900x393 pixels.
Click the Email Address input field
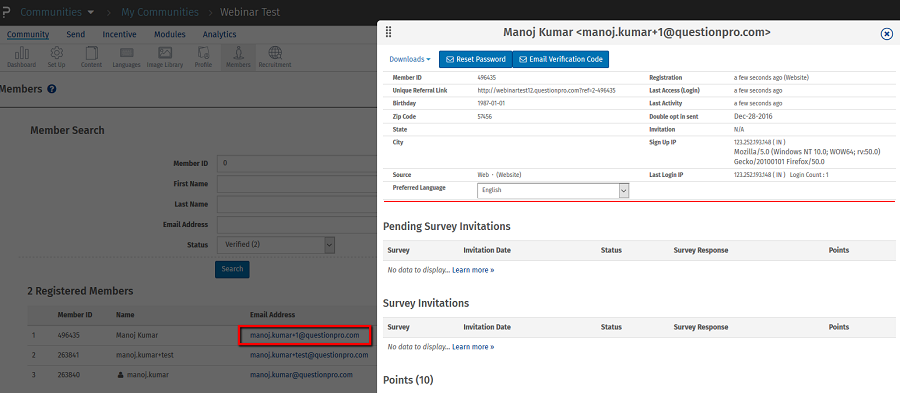point(297,224)
